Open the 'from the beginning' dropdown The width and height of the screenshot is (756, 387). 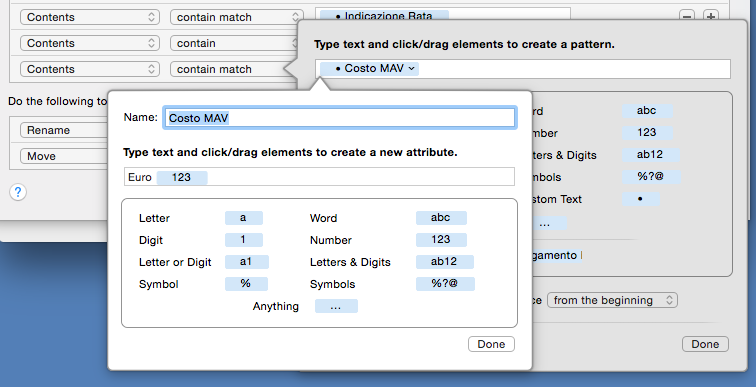pyautogui.click(x=612, y=300)
